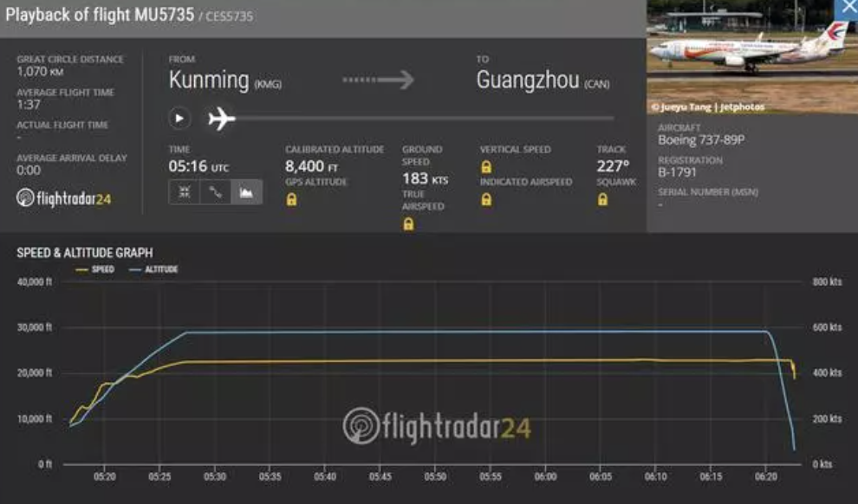Click the CES5735 callsign text
Viewport: 858px width, 504px height.
[230, 16]
